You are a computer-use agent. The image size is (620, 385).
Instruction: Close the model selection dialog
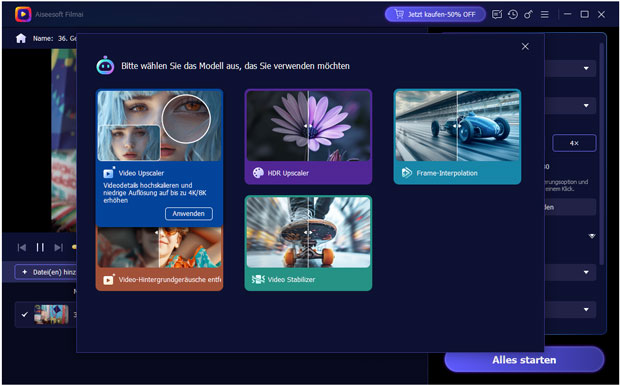tap(525, 47)
